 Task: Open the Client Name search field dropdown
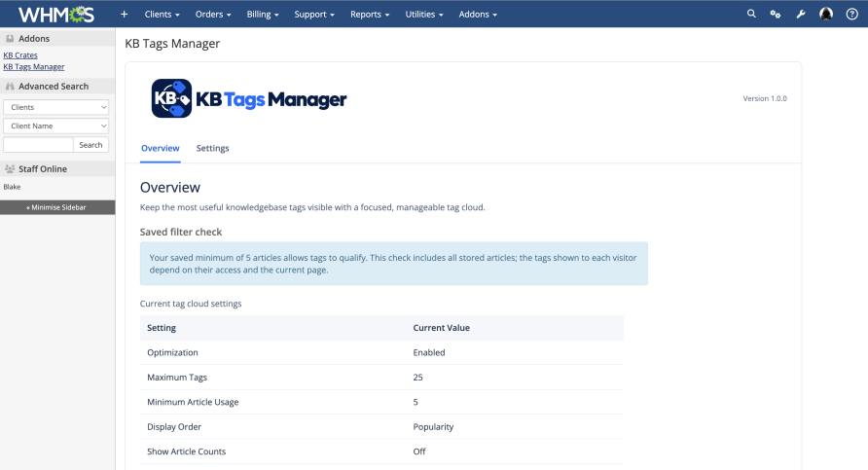55,126
